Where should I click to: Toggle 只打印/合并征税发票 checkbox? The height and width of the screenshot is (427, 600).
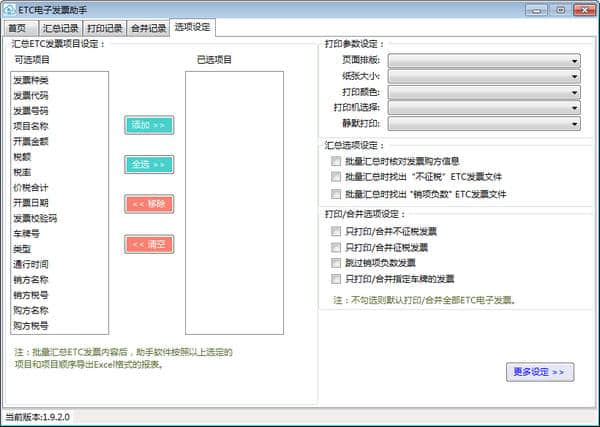pyautogui.click(x=336, y=247)
